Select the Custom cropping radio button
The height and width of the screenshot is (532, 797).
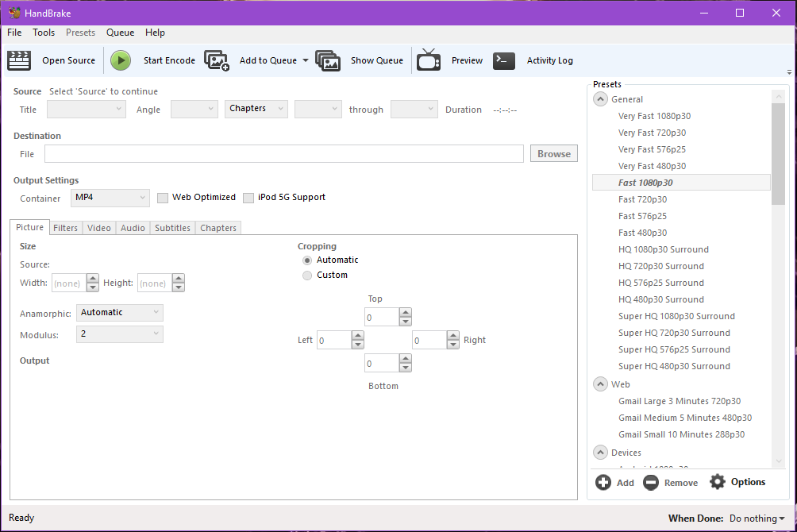click(x=307, y=276)
